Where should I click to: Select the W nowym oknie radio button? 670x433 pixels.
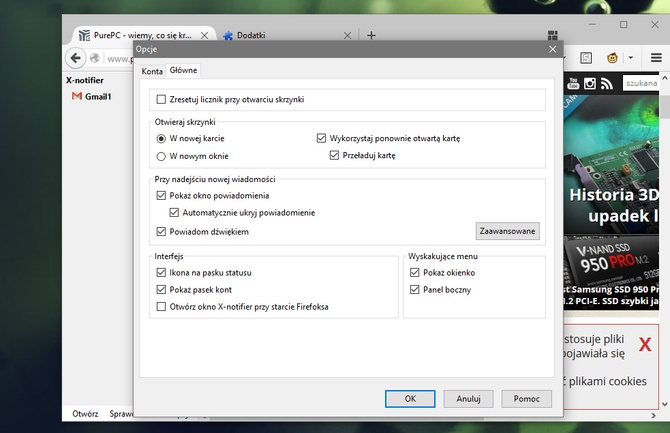click(x=162, y=156)
